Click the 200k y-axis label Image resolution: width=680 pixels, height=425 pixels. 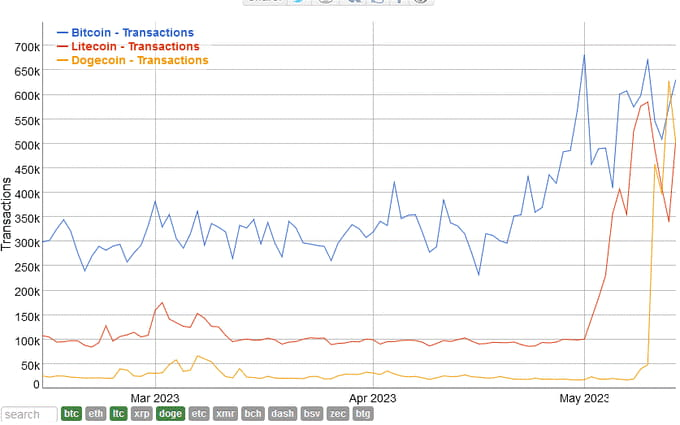click(x=27, y=292)
